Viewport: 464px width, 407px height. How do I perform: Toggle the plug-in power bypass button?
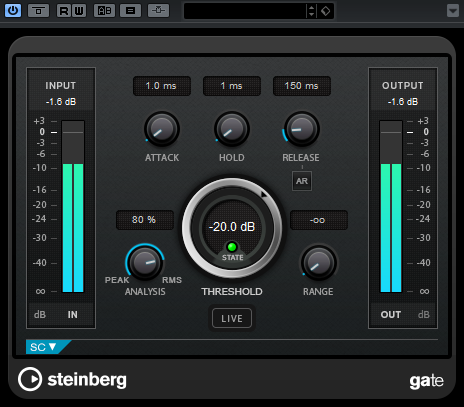pos(13,11)
